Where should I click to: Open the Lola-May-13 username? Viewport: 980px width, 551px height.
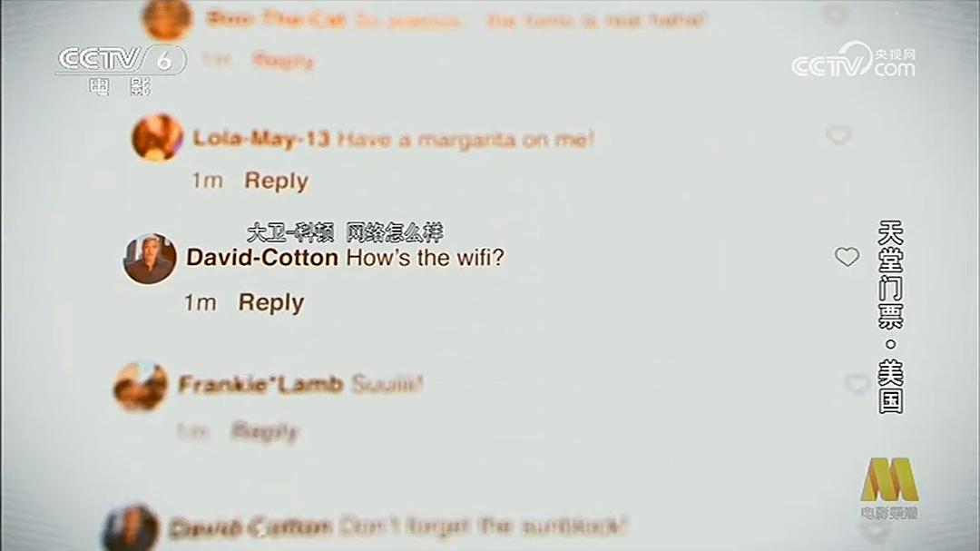(x=260, y=138)
